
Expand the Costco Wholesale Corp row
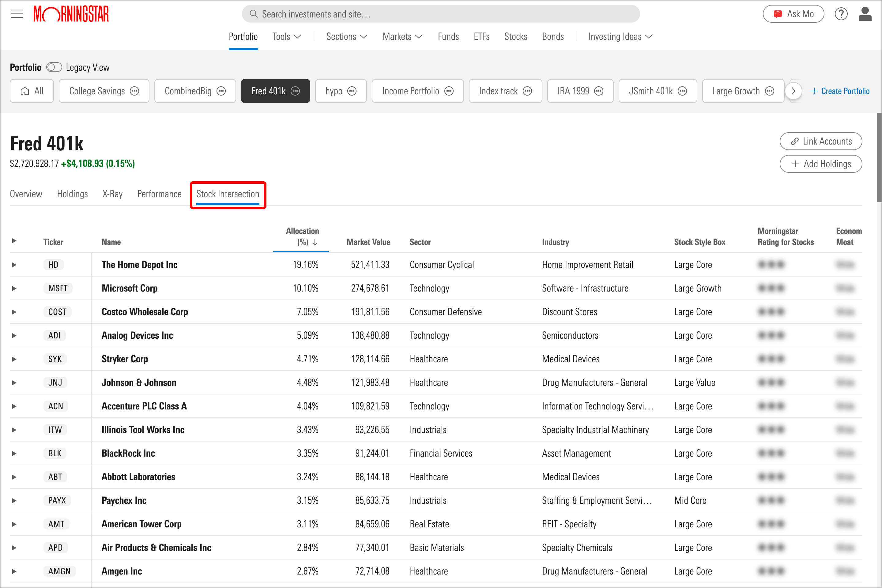click(14, 312)
